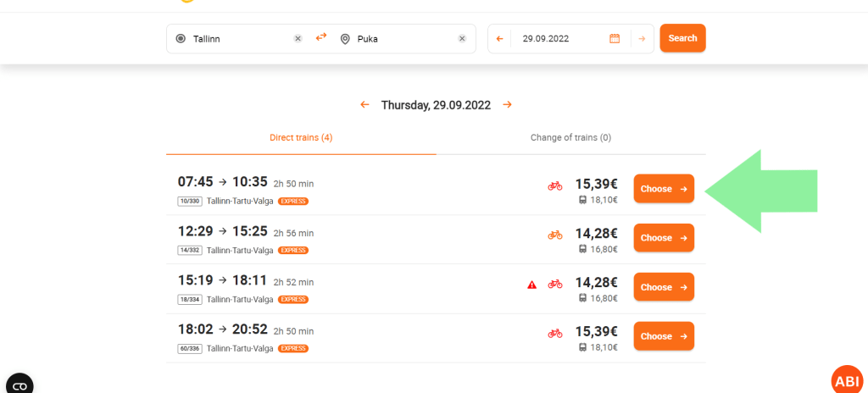The height and width of the screenshot is (393, 868).
Task: Swap origin and destination stations
Action: pyautogui.click(x=321, y=37)
